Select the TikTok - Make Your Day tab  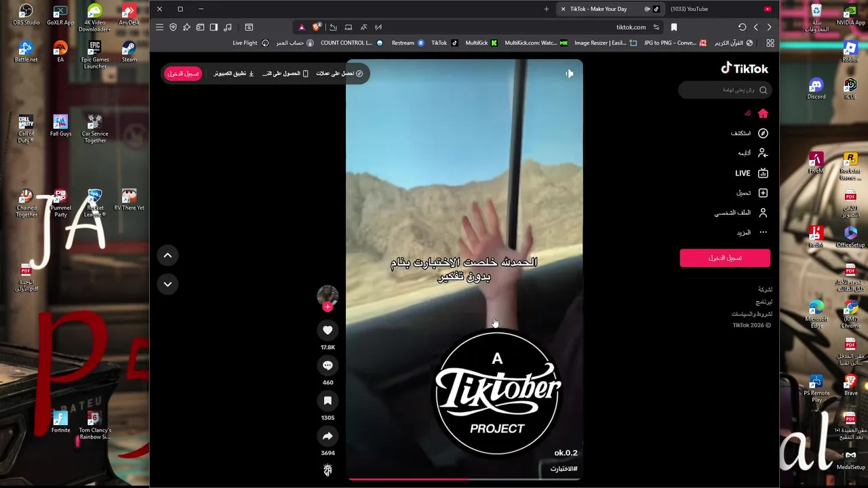[x=610, y=9]
